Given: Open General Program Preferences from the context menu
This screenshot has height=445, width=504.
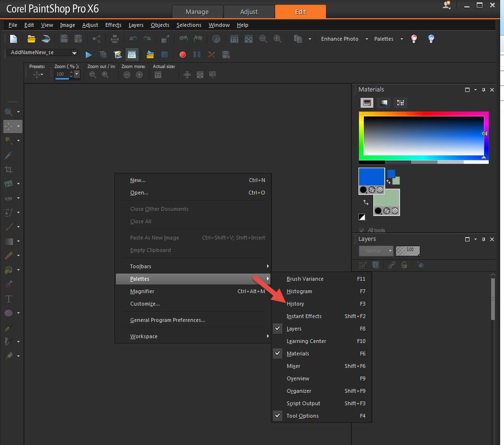Looking at the screenshot, I should [168, 320].
